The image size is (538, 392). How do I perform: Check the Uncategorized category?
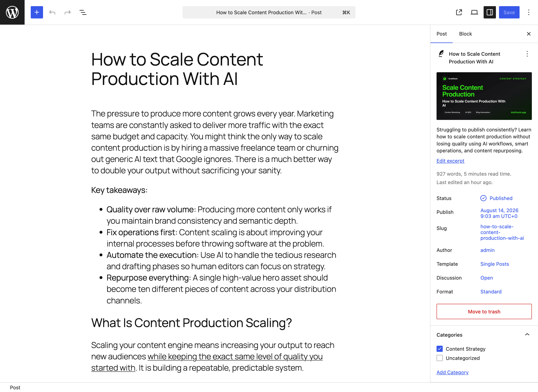[440, 358]
